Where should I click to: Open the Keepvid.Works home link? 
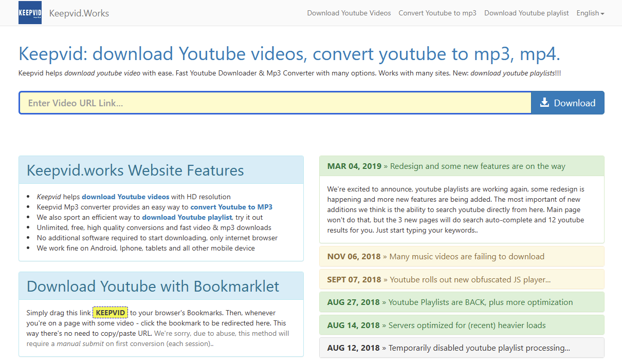[x=79, y=13]
